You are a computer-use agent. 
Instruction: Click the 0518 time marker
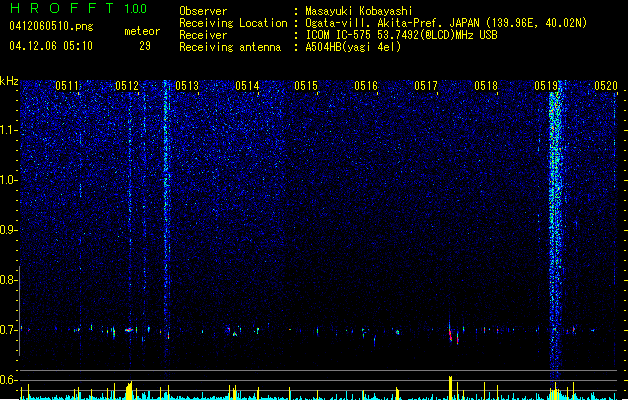[486, 86]
